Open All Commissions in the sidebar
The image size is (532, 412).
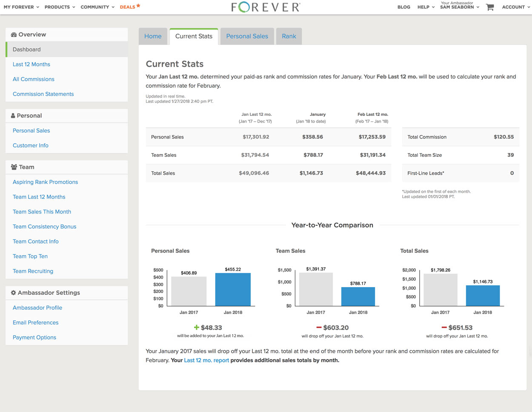(x=34, y=79)
